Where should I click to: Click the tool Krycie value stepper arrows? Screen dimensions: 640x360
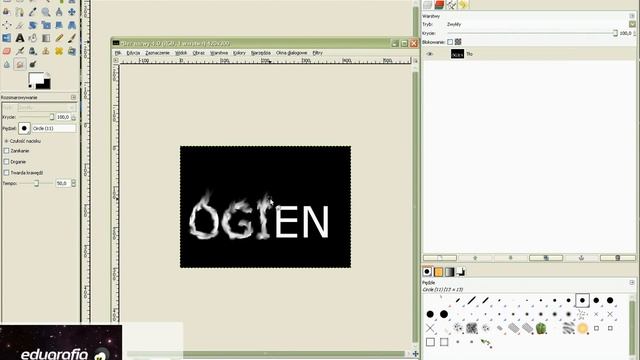click(73, 118)
